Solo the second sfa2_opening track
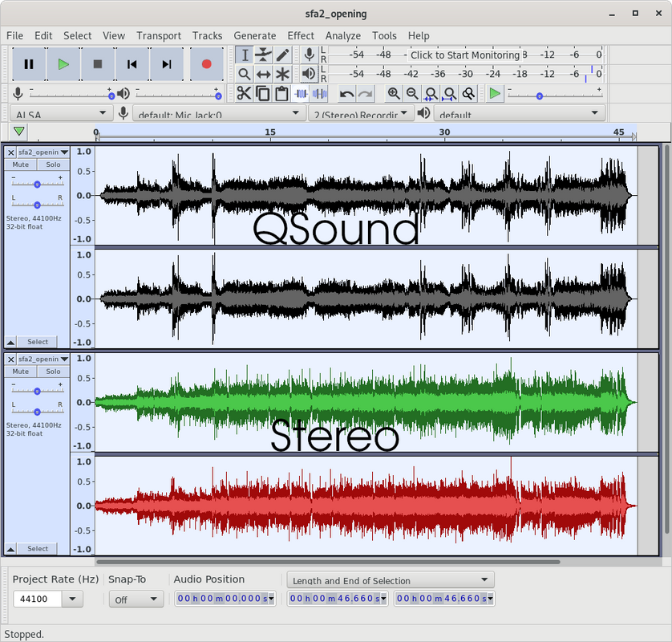 [53, 372]
